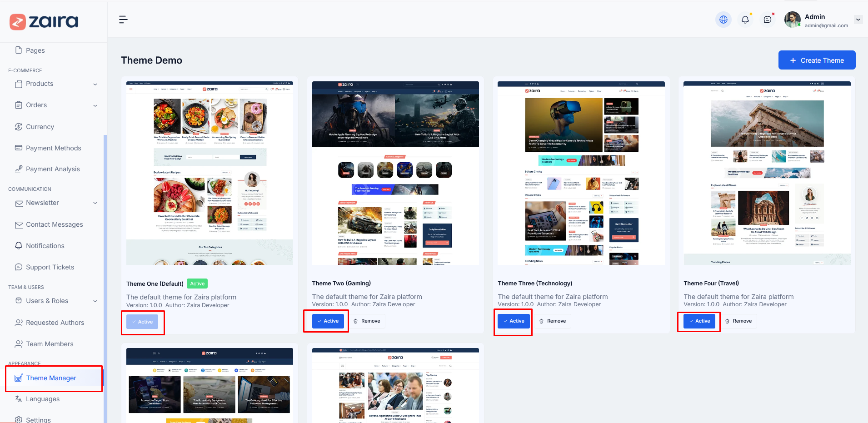Open Theme Manager from sidebar
This screenshot has height=423, width=868.
[51, 378]
